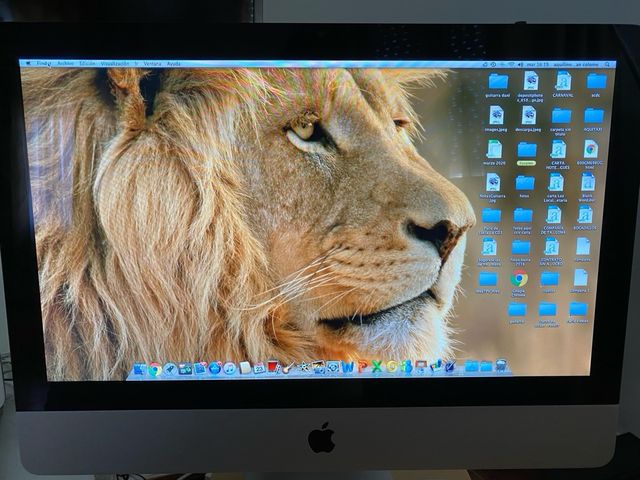Select the 'marzo 2020' file on desktop
Screen dimensions: 640x480
click(494, 153)
